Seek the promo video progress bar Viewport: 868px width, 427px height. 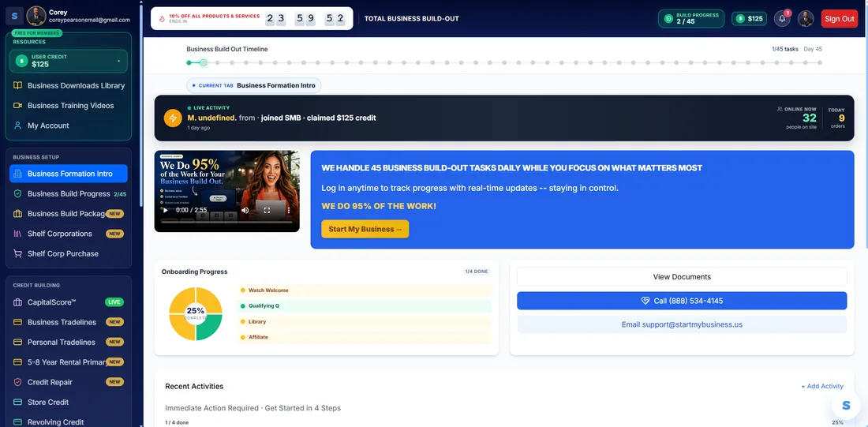point(227,222)
